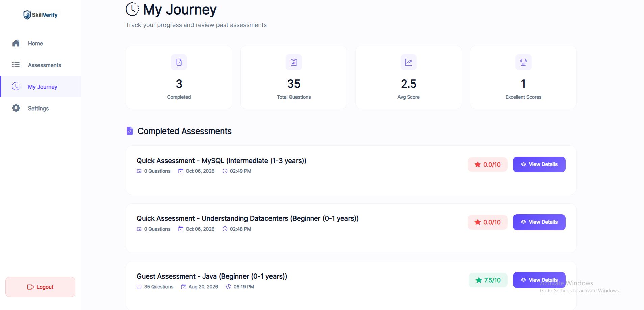This screenshot has width=644, height=310.
Task: Click the green star in Java score badge
Action: tap(479, 280)
